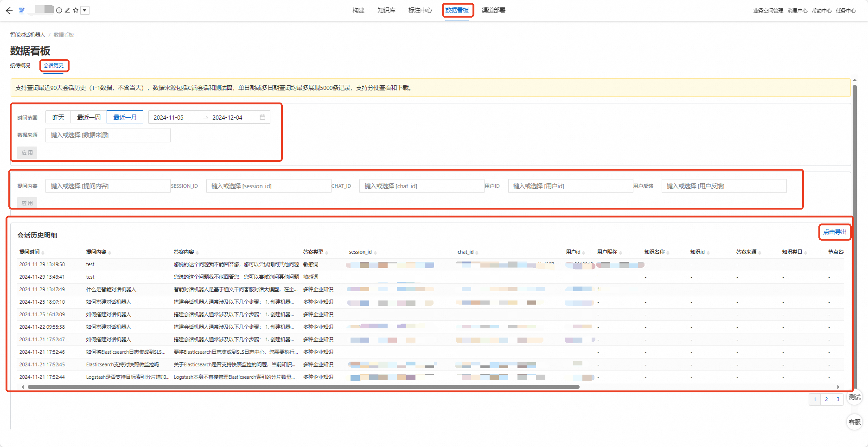Open the 用户反馈 filter select box
Viewport: 868px width, 447px height.
coord(724,186)
